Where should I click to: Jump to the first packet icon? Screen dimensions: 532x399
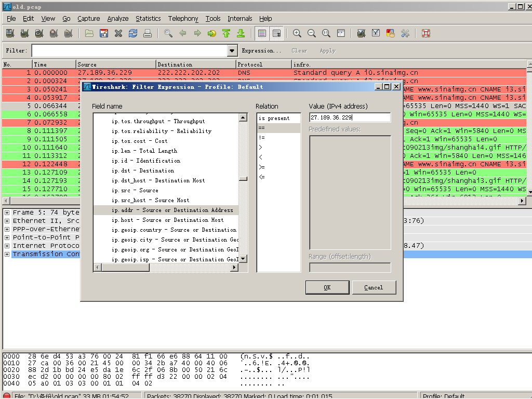(227, 33)
